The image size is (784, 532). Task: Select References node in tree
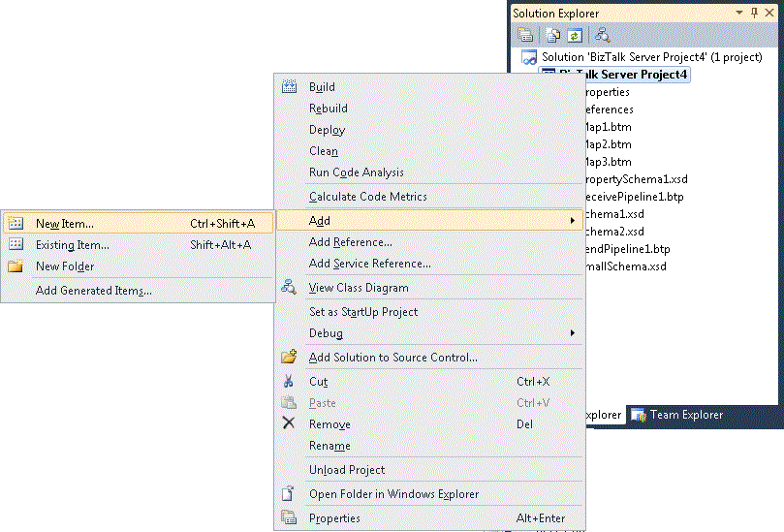point(610,110)
